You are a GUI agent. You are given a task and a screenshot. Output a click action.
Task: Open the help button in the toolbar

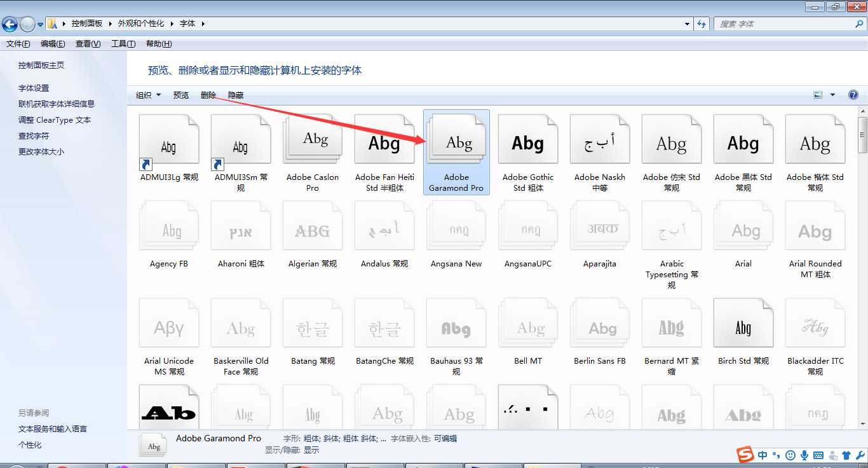point(853,95)
